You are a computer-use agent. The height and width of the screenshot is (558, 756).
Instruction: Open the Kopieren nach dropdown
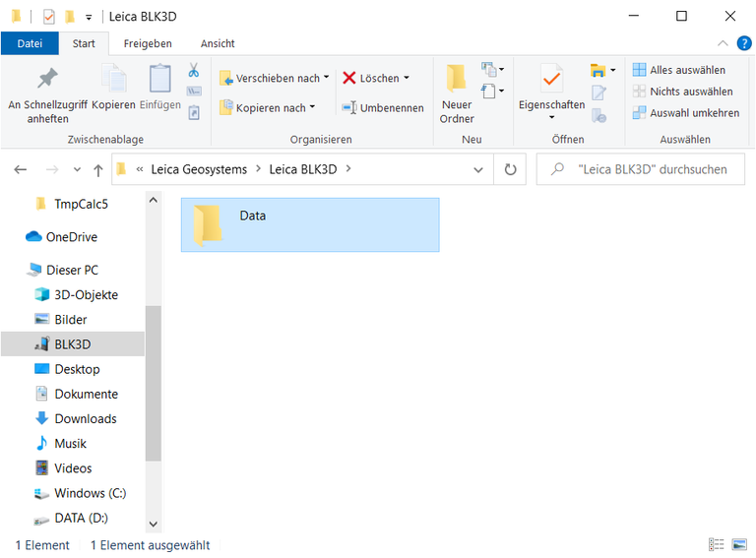pos(268,107)
